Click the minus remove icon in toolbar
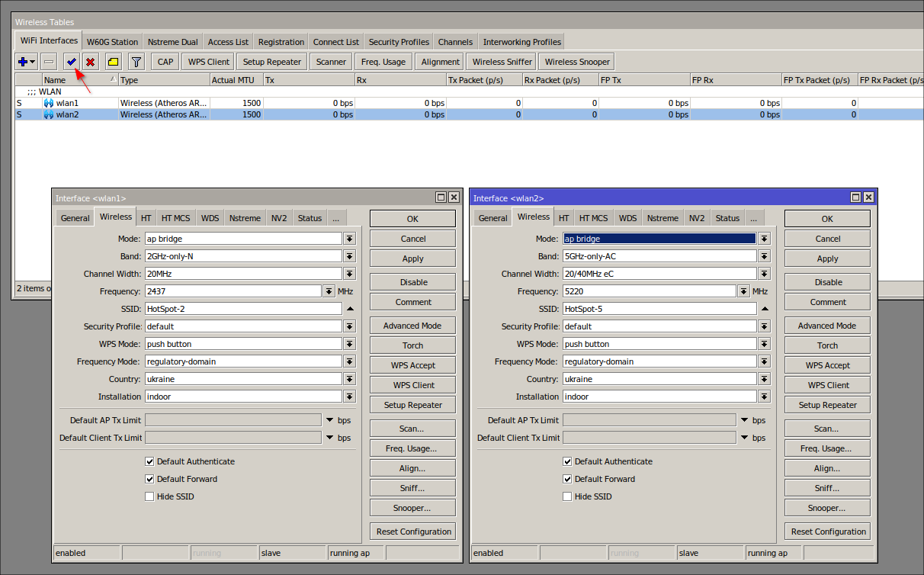The image size is (924, 575). tap(49, 62)
